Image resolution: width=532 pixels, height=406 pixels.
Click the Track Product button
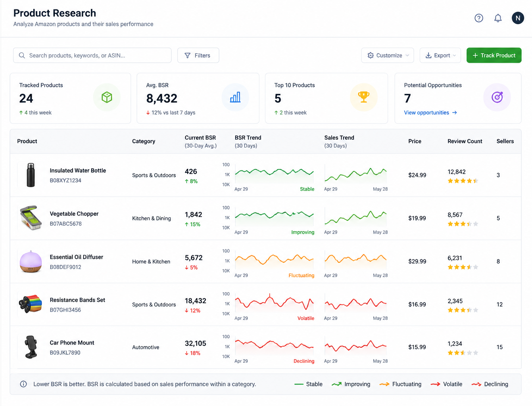tap(494, 56)
